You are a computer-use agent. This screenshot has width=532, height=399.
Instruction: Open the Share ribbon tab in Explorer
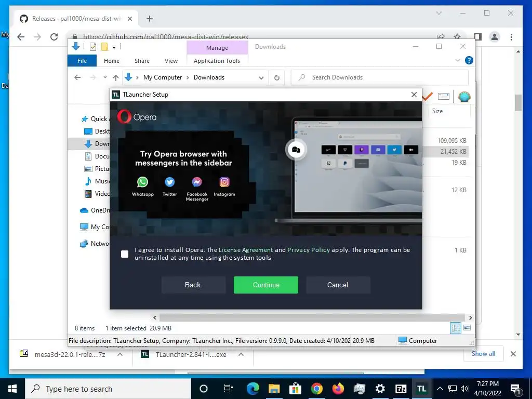click(x=142, y=61)
